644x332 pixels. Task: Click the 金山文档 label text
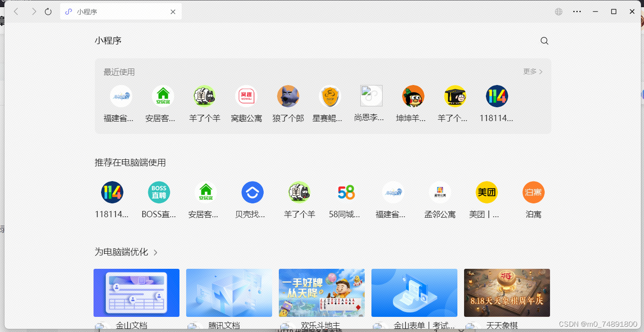coord(131,326)
